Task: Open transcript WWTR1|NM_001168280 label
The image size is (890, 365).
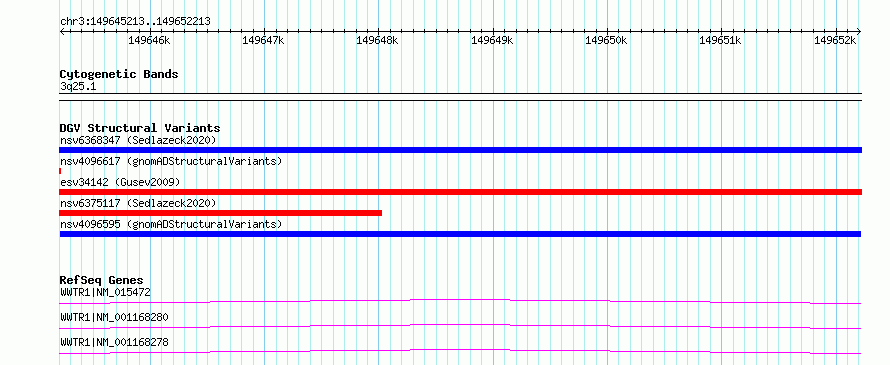Action: coord(114,317)
